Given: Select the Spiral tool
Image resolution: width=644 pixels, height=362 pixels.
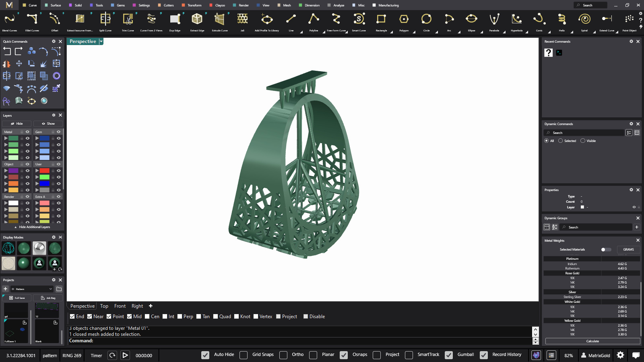Looking at the screenshot, I should (x=584, y=22).
